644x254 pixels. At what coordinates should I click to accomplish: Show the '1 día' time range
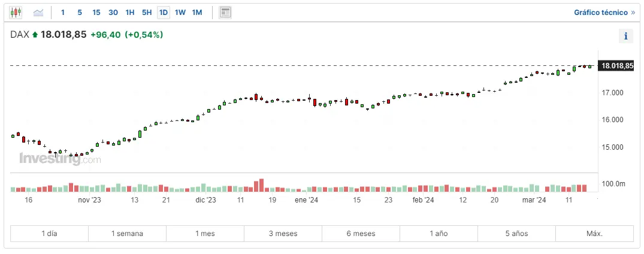pyautogui.click(x=50, y=234)
